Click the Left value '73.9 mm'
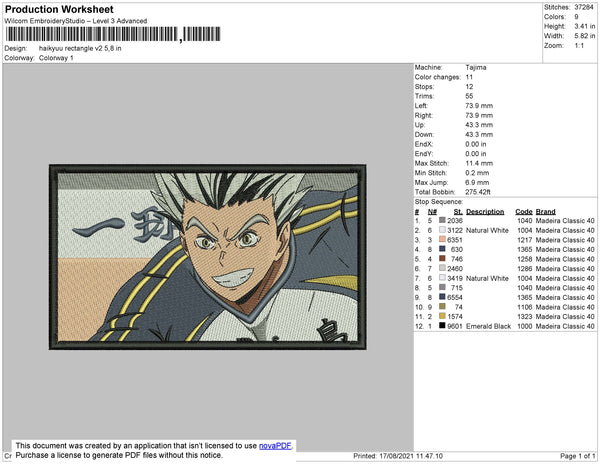 [x=479, y=106]
